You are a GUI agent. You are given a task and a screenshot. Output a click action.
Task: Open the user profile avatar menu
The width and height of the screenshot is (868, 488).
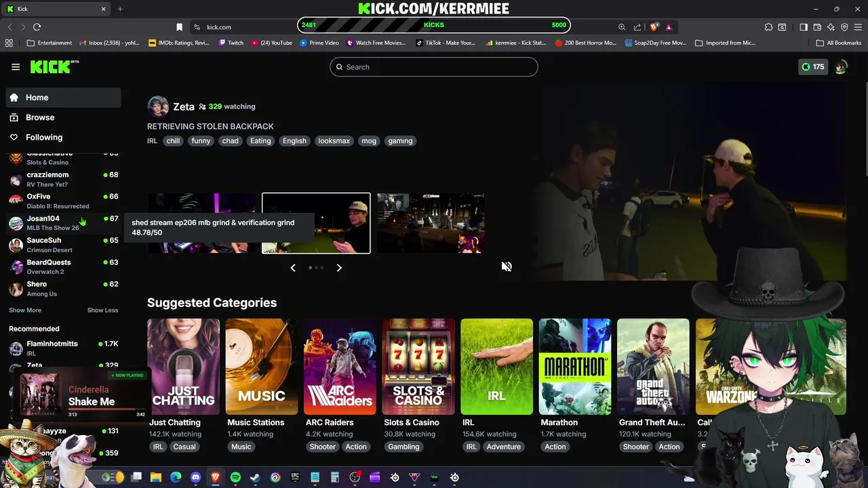point(841,67)
